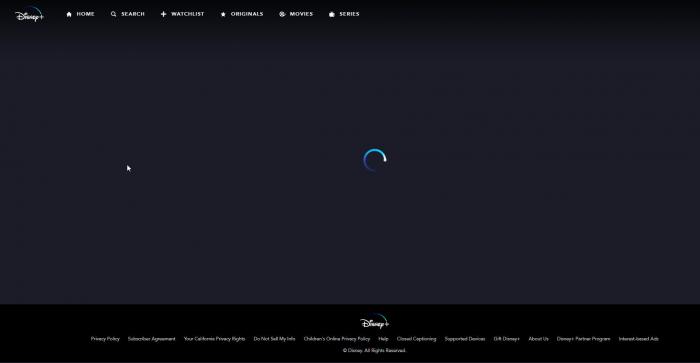View the Supported Devices page
700x363 pixels.
(x=465, y=339)
